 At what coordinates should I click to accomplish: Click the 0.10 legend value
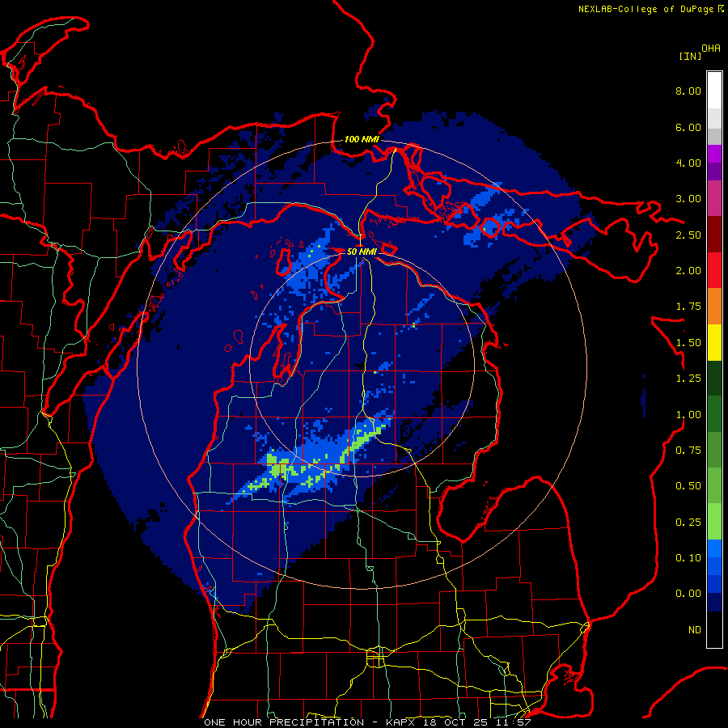pyautogui.click(x=688, y=558)
